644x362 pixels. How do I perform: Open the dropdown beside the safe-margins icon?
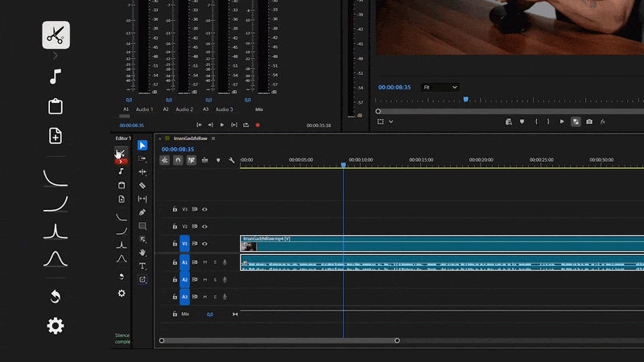[x=391, y=121]
